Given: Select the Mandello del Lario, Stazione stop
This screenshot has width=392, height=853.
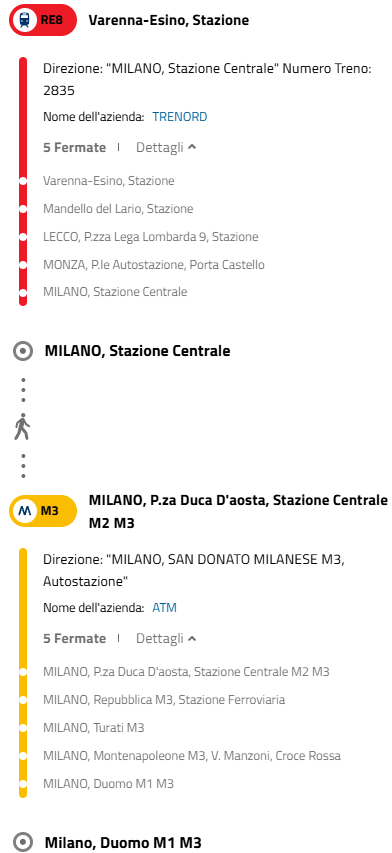Looking at the screenshot, I should click(118, 209).
